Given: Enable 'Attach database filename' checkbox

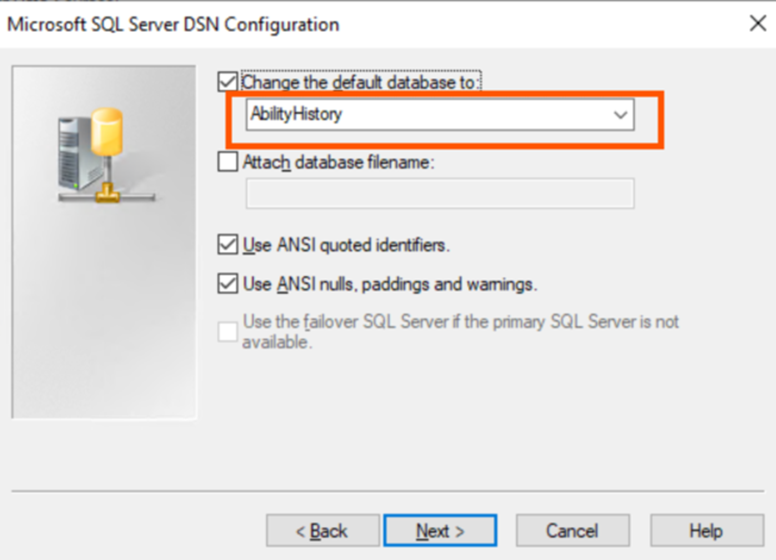Looking at the screenshot, I should tap(228, 162).
